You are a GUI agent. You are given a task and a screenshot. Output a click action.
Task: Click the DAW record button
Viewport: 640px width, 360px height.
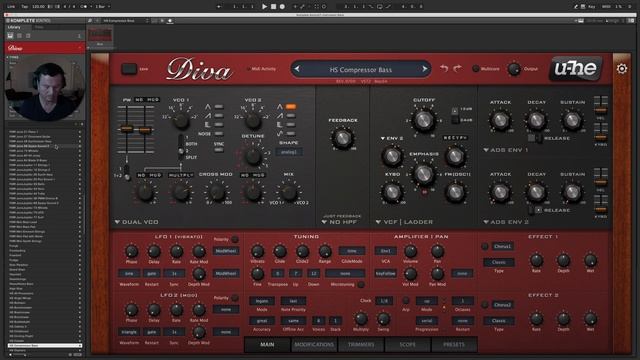tap(282, 7)
